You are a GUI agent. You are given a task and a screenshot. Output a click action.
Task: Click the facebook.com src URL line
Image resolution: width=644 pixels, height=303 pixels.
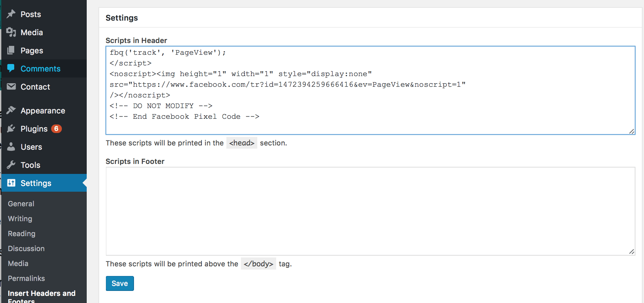288,85
